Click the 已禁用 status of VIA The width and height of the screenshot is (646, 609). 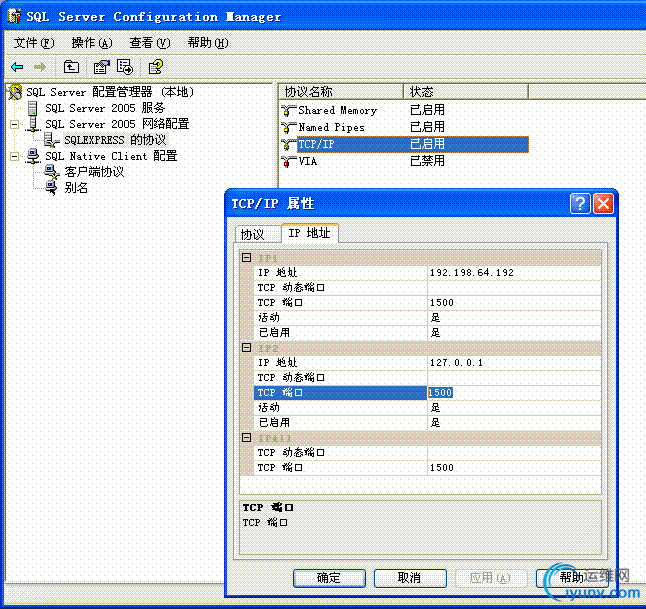click(x=427, y=161)
